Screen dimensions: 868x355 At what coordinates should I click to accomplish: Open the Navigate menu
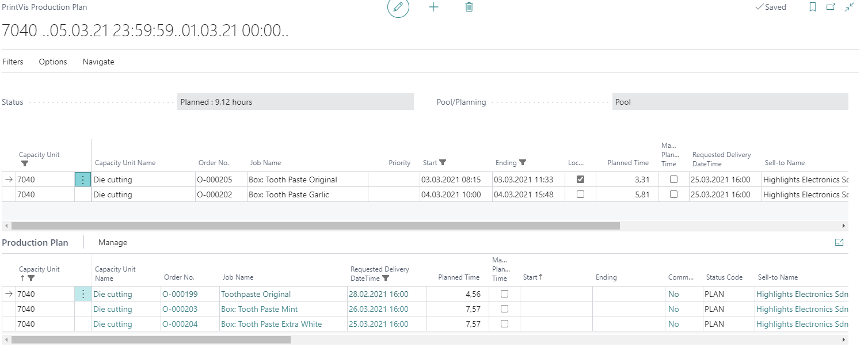[98, 62]
